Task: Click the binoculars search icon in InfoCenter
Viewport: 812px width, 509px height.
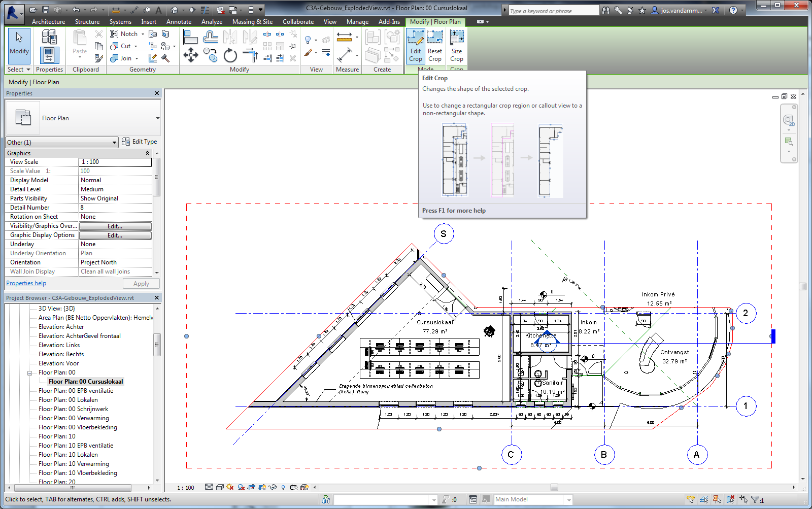Action: [x=606, y=10]
